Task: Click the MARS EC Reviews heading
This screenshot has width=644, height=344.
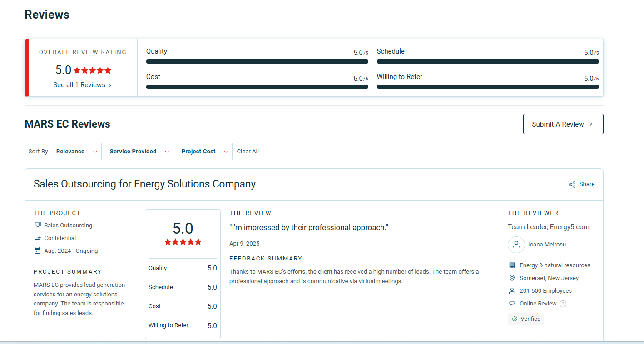Action: 67,124
